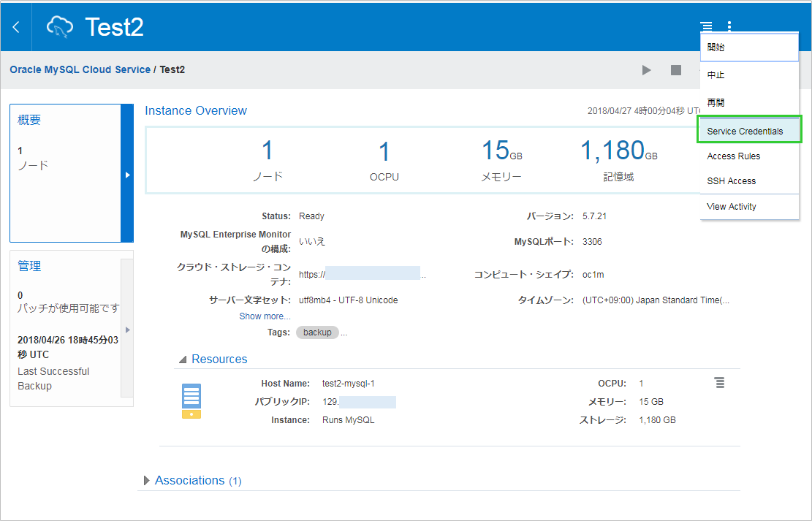The width and height of the screenshot is (812, 521).
Task: Click the Show more... link
Action: [x=265, y=316]
